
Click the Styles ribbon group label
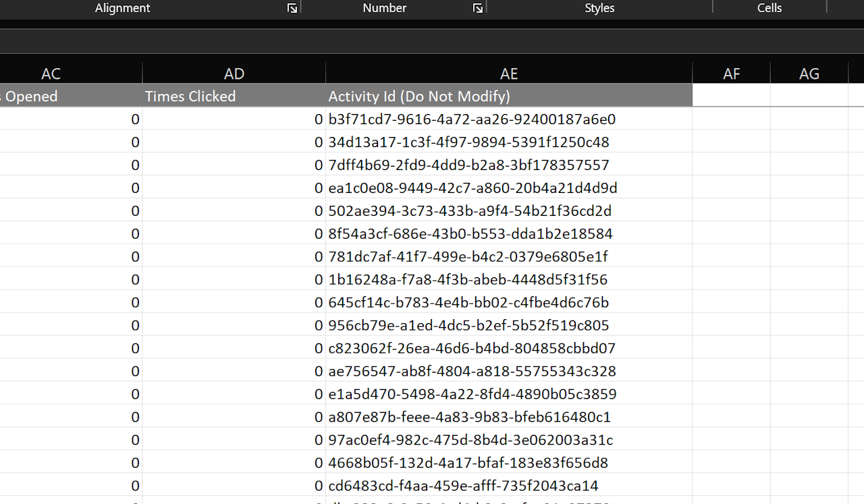pos(599,8)
